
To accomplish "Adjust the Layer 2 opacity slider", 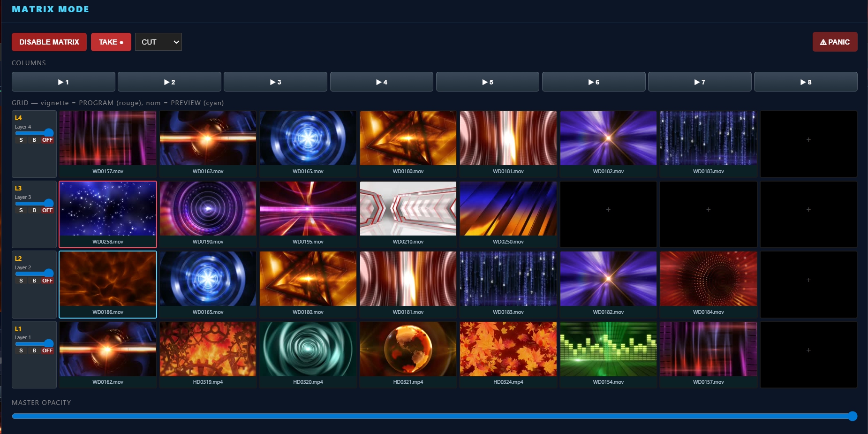I will tap(34, 273).
